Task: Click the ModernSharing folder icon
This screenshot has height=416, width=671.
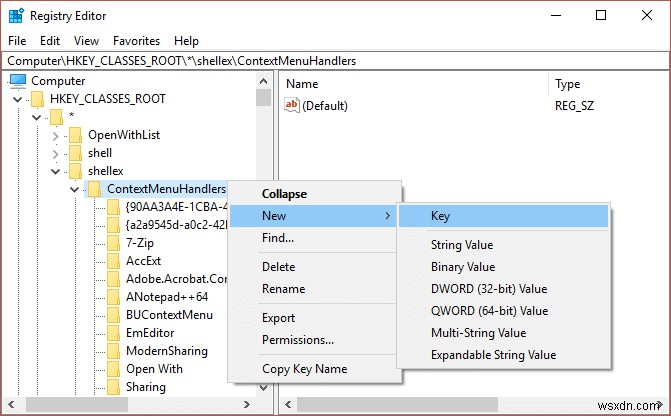Action: 113,351
